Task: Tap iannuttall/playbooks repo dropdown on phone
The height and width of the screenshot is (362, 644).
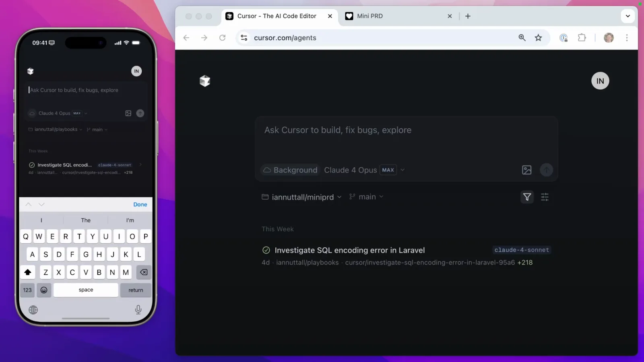Action: point(56,130)
